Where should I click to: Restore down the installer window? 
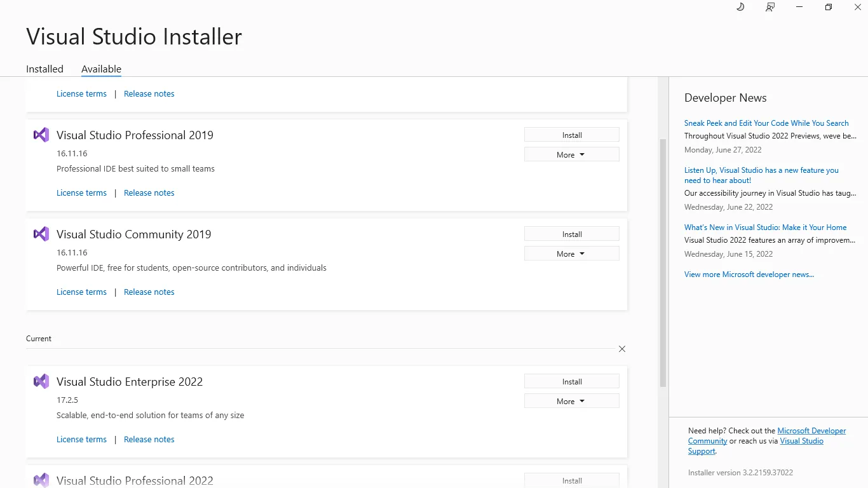(x=829, y=7)
